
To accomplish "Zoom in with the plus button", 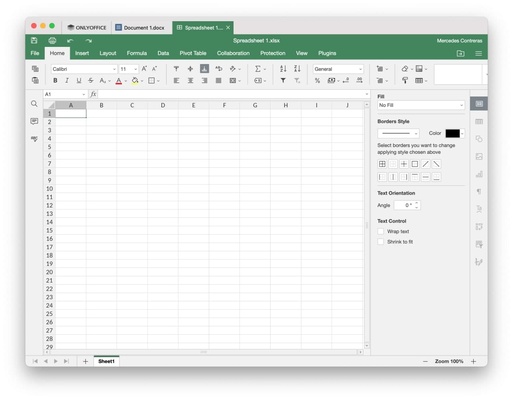I will tap(473, 361).
